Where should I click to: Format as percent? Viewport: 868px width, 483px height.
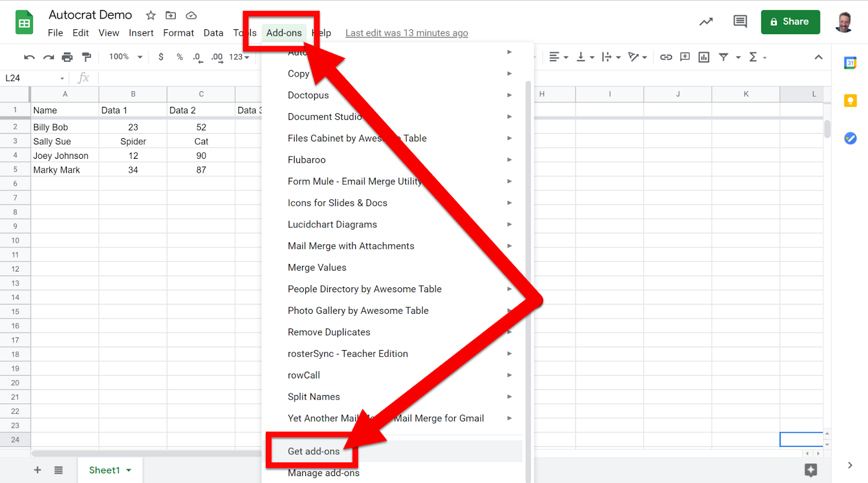[x=180, y=57]
